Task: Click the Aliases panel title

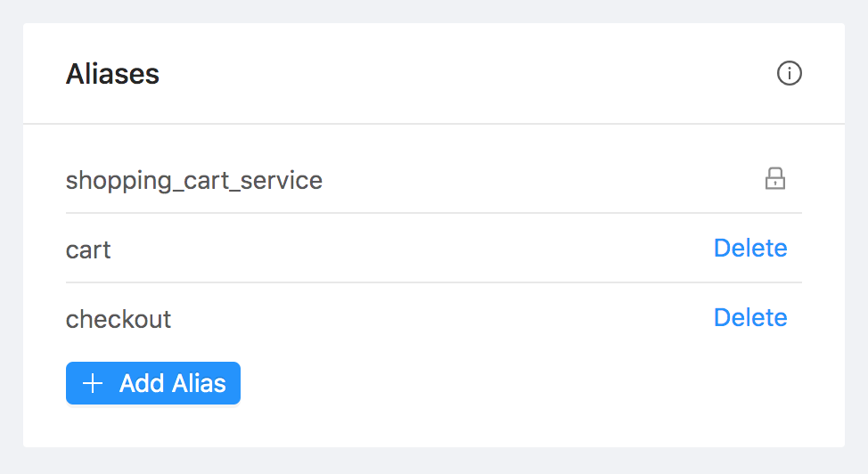Action: (x=112, y=74)
